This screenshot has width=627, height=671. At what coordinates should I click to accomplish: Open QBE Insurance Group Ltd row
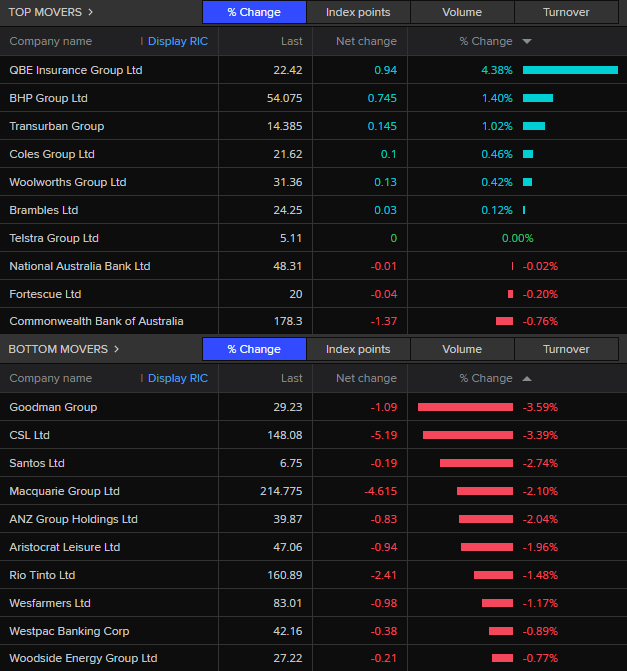tap(76, 70)
